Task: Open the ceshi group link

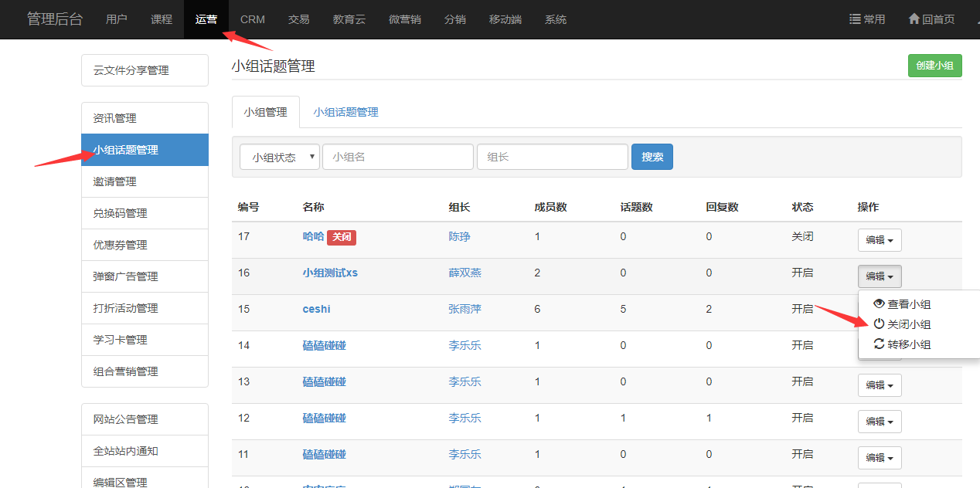Action: pos(316,309)
